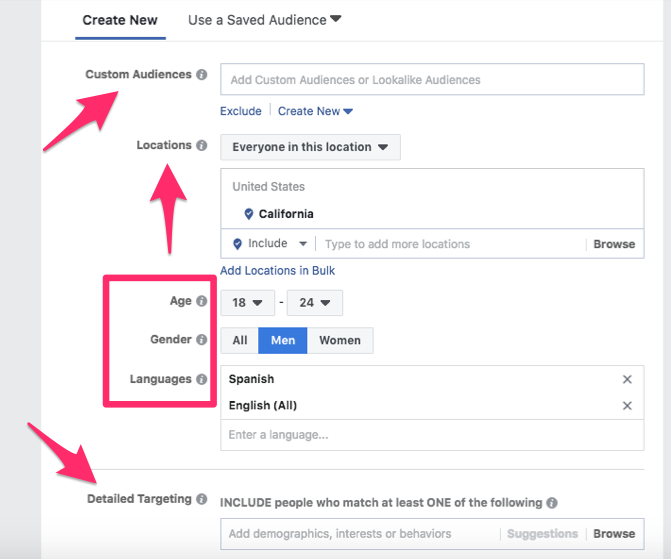This screenshot has height=559, width=671.
Task: Click info icon beside INCLUDE people text
Action: coord(552,503)
